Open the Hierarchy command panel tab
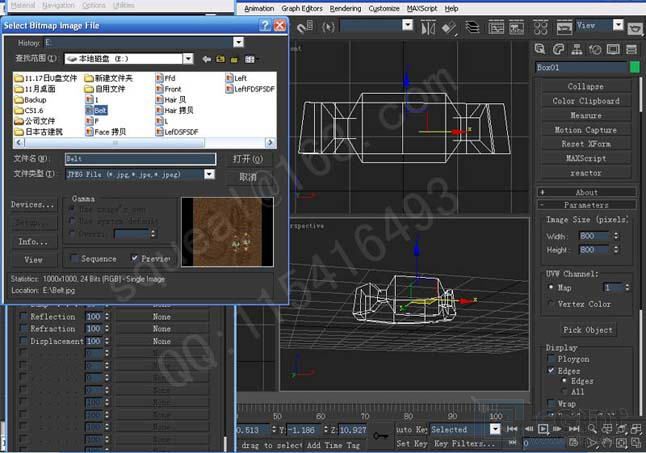Screen dimensions: 646x453 [x=576, y=49]
